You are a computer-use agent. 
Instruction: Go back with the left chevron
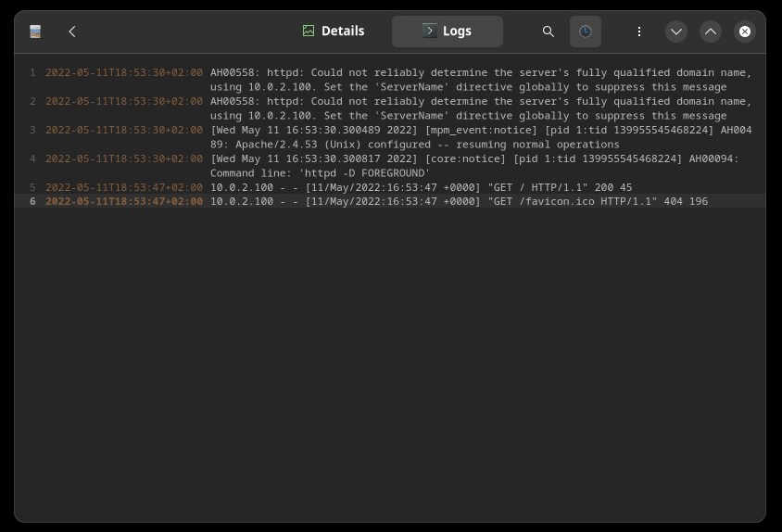pyautogui.click(x=72, y=32)
